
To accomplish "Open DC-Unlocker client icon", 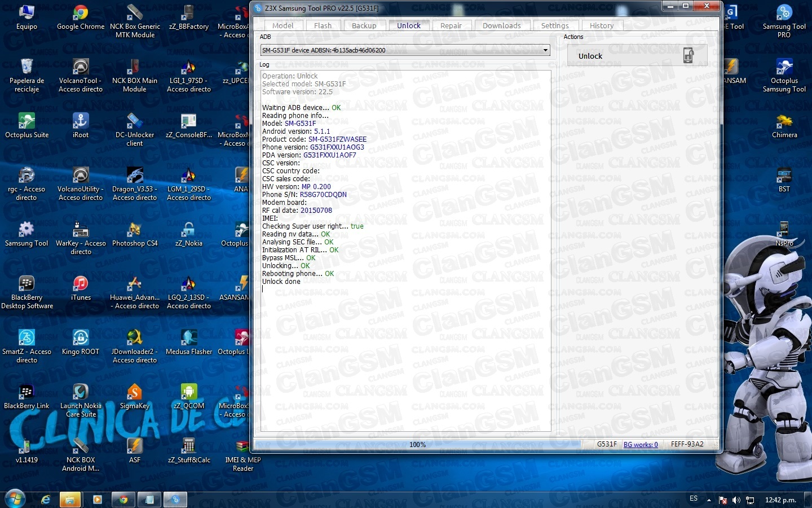I will point(135,130).
